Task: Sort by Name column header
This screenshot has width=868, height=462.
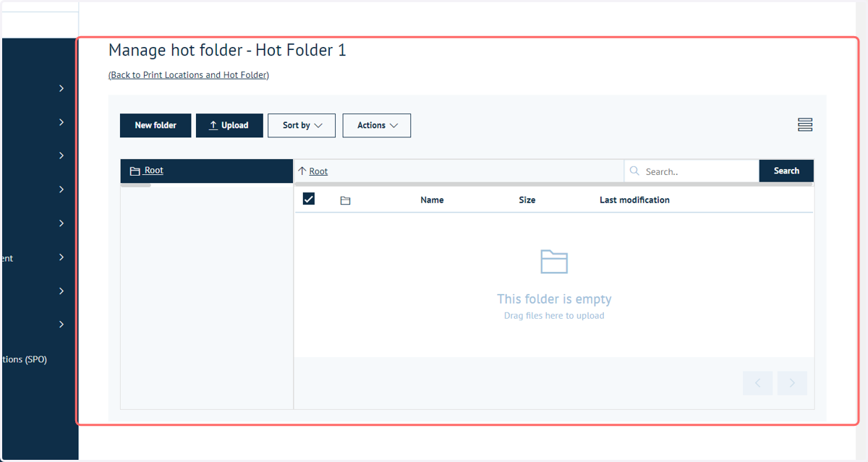Action: click(x=432, y=200)
